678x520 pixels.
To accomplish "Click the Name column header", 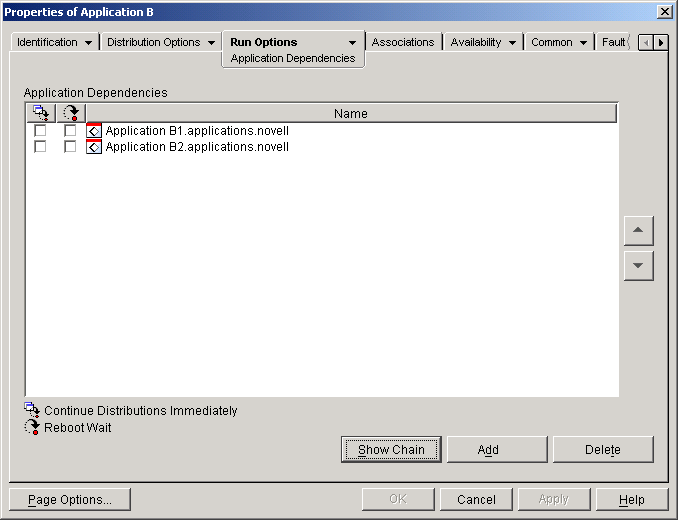I will tap(351, 113).
